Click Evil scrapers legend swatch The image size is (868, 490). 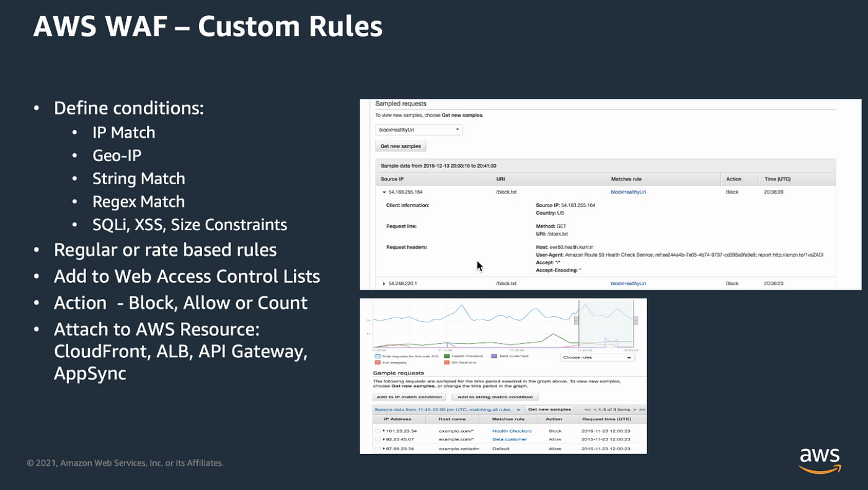[378, 362]
